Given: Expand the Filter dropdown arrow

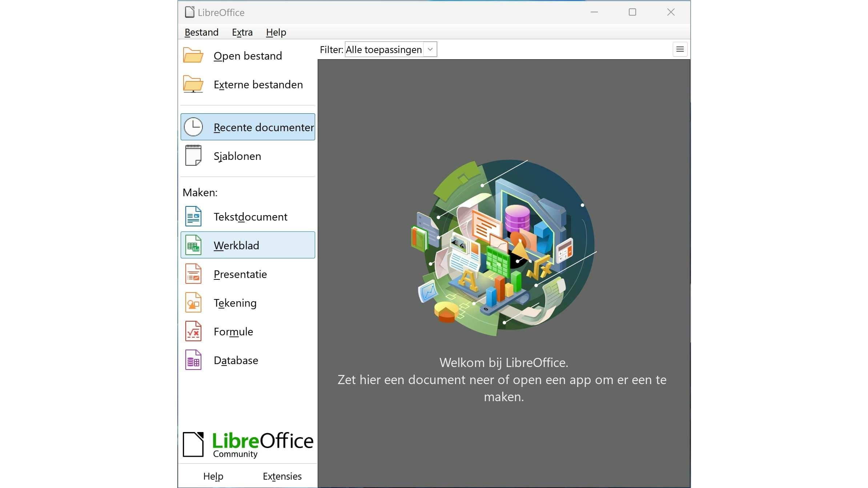Looking at the screenshot, I should coord(430,49).
